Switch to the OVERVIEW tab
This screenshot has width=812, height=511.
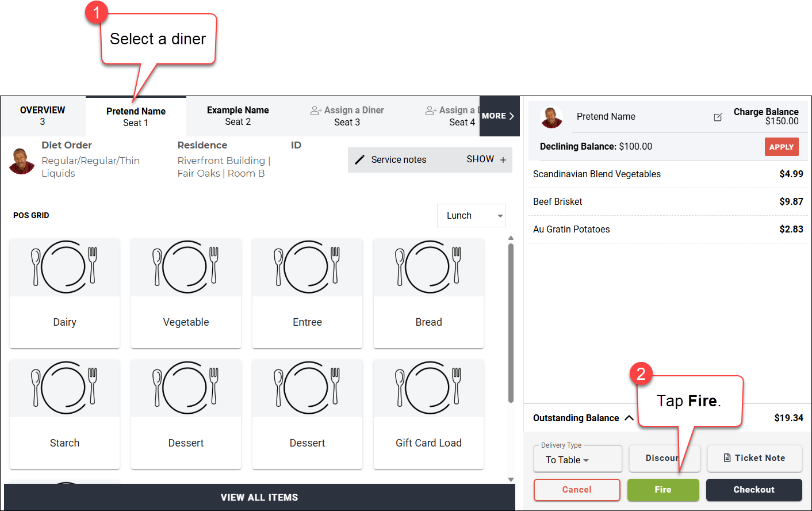click(x=43, y=116)
